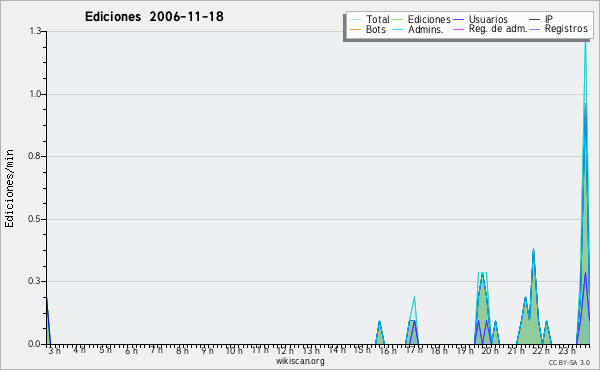The width and height of the screenshot is (600, 370).
Task: Click the '13 h' x-axis label
Action: point(311,351)
